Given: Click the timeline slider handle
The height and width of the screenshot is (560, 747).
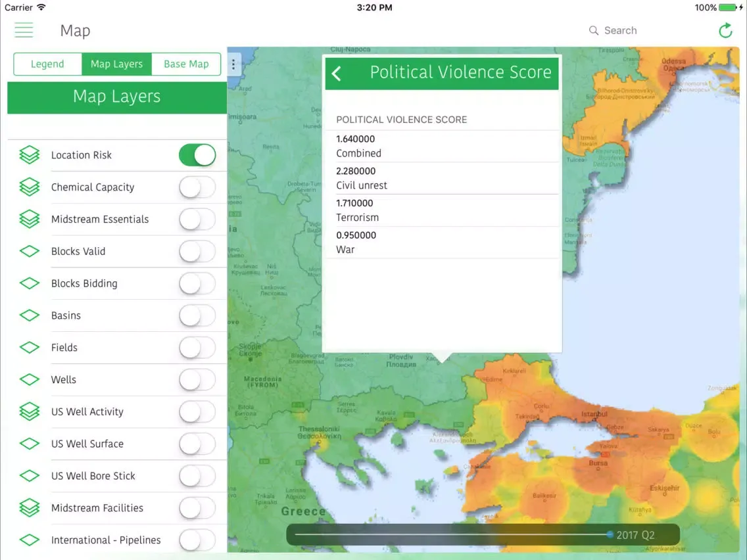Looking at the screenshot, I should [x=610, y=535].
